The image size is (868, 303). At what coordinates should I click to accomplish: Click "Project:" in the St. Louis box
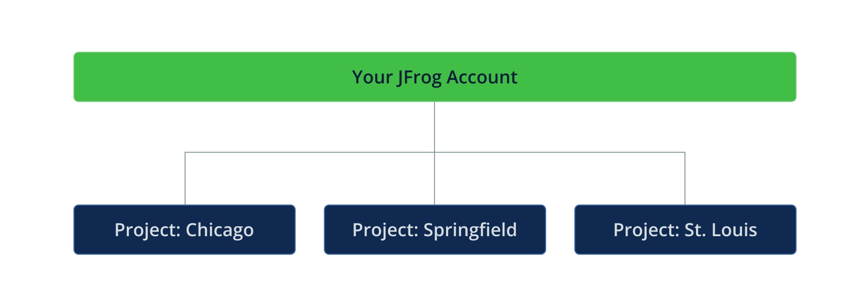646,230
